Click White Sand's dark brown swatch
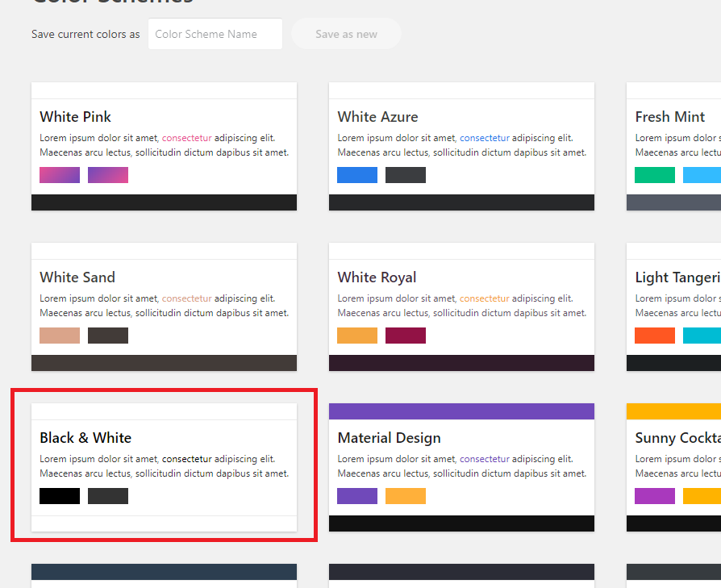721x588 pixels. [x=108, y=336]
